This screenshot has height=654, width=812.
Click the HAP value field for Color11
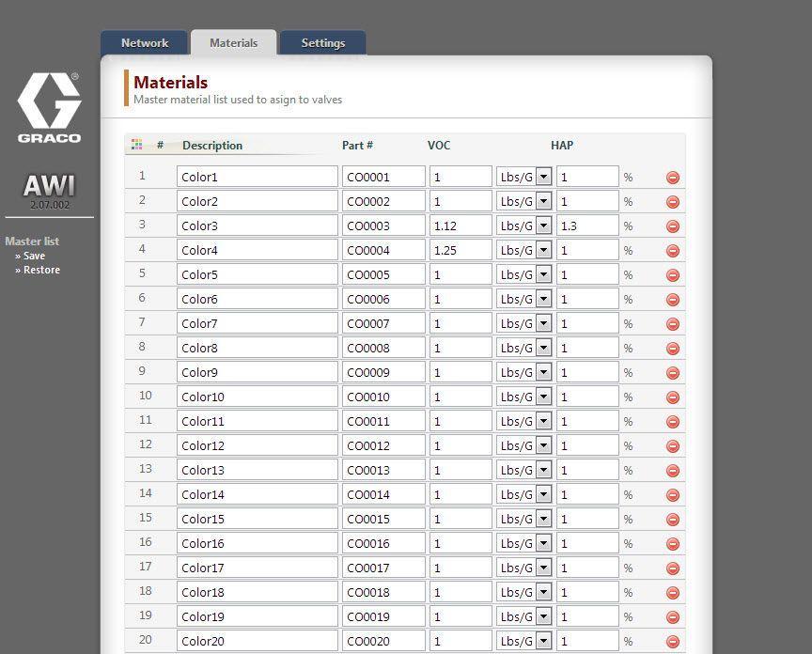point(587,421)
